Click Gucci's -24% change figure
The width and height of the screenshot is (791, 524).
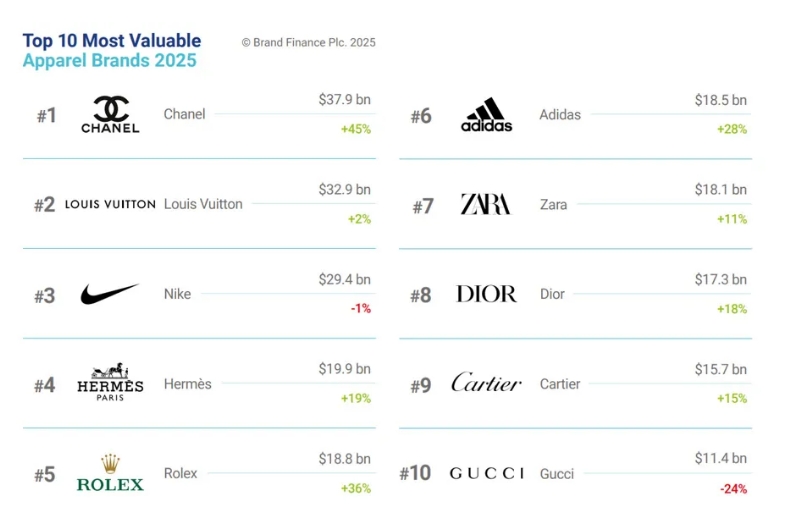[x=733, y=488]
